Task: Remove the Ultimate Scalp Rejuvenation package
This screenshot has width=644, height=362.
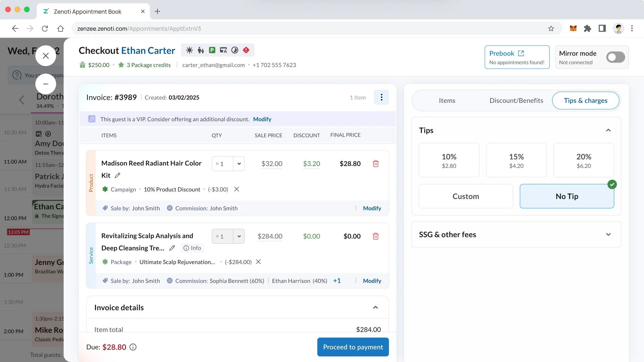Action: (258, 262)
